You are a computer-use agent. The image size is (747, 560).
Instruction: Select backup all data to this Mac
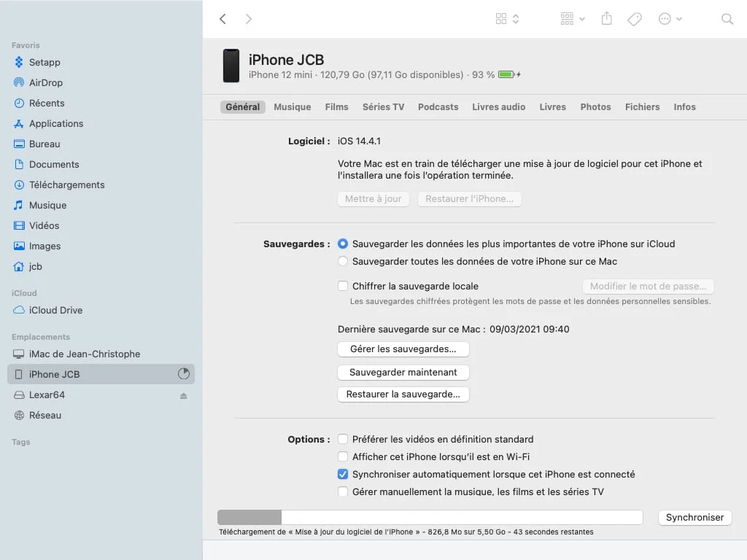[343, 262]
